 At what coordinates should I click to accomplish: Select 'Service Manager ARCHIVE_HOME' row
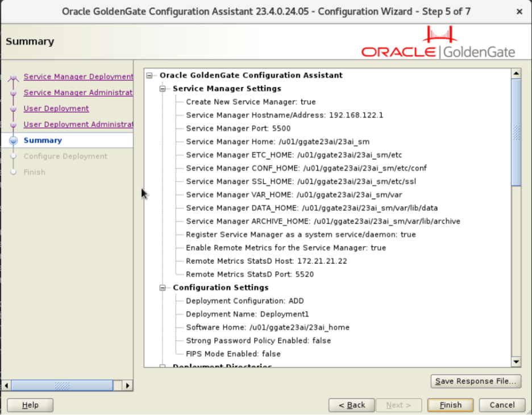323,221
